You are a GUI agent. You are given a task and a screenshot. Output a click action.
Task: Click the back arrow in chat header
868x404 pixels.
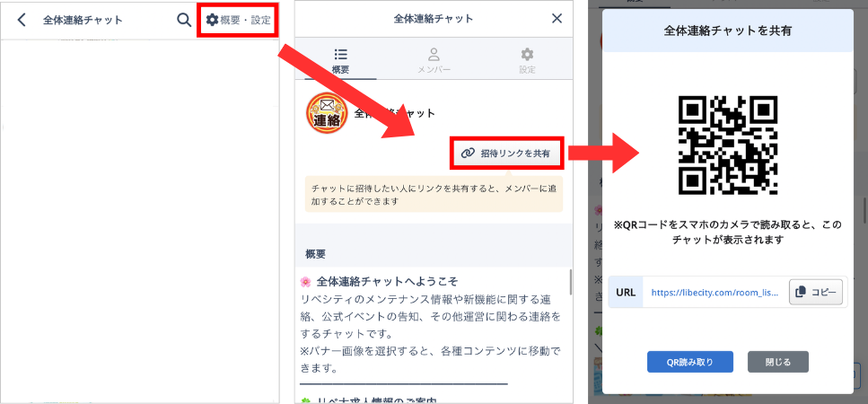[x=22, y=19]
